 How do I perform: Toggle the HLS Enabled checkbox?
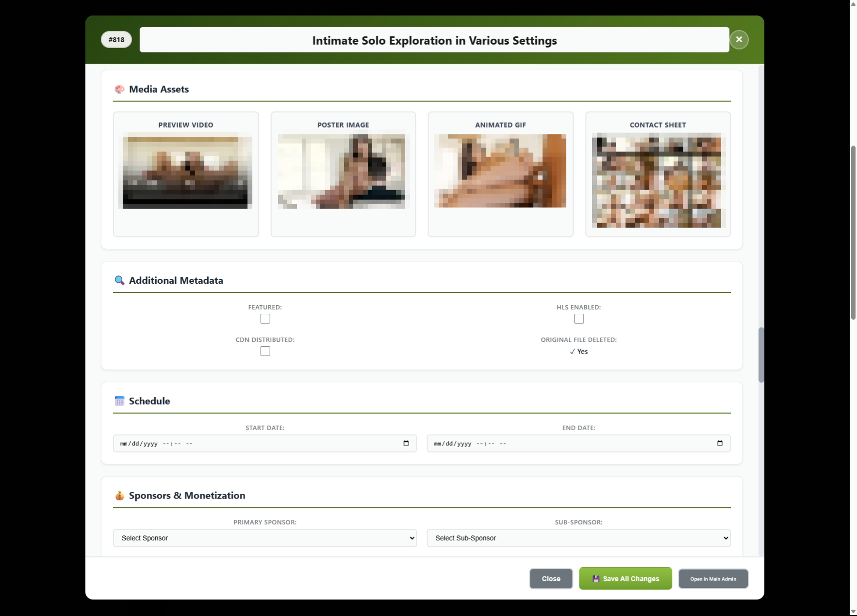coord(578,319)
